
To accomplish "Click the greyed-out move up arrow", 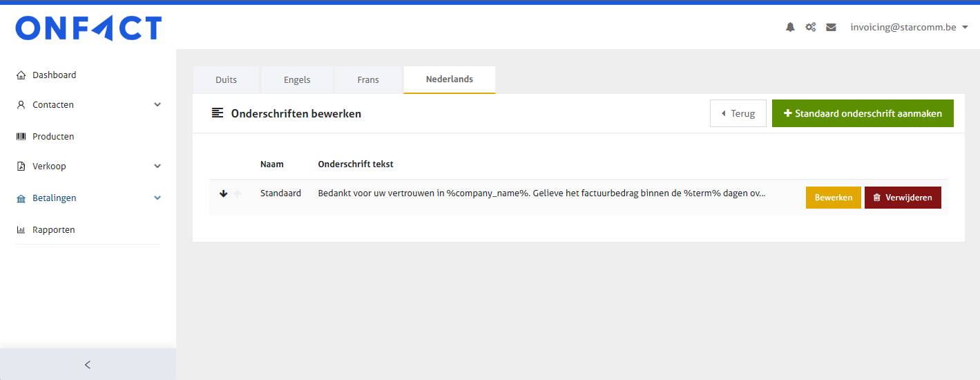I will coord(238,194).
